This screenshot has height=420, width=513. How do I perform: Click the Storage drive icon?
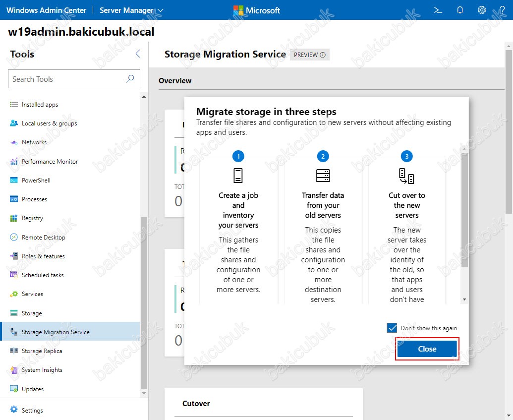(14, 313)
